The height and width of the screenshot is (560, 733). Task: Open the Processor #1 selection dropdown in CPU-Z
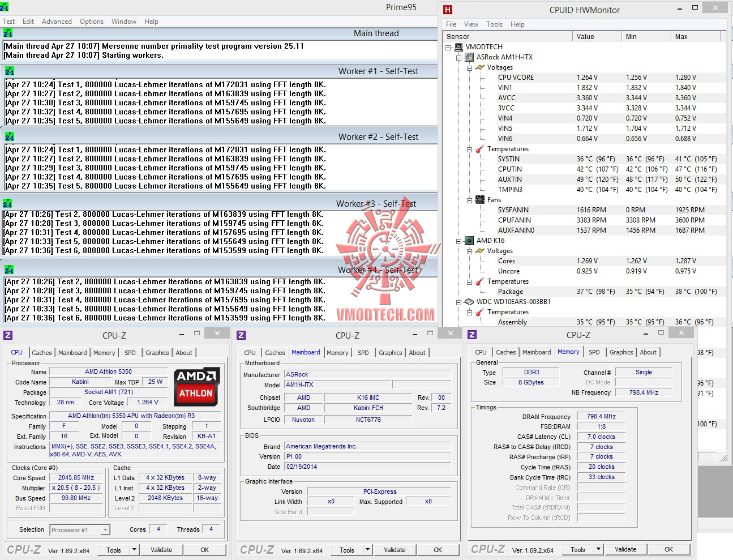coord(105,530)
